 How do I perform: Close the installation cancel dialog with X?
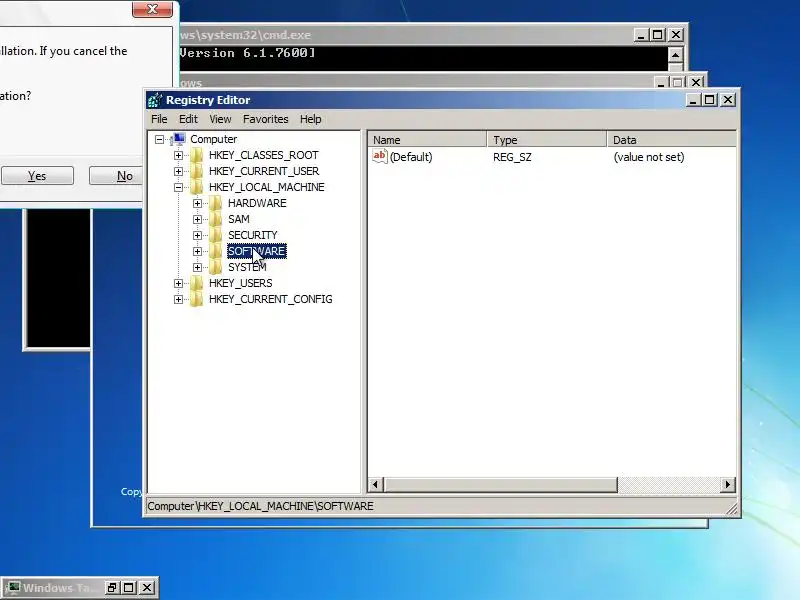152,9
